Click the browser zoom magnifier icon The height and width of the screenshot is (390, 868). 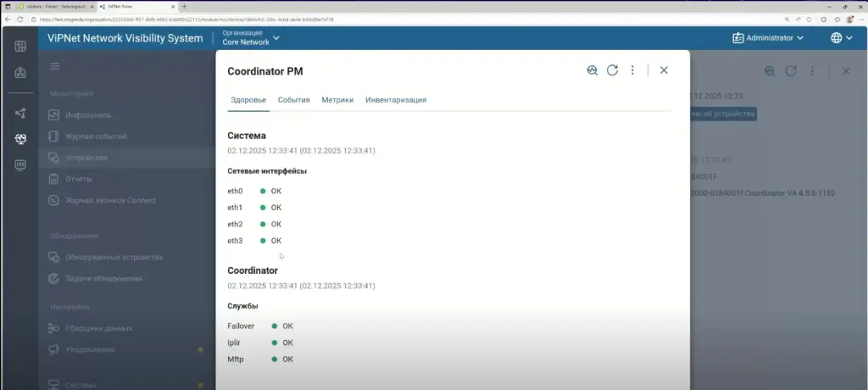coord(787,19)
